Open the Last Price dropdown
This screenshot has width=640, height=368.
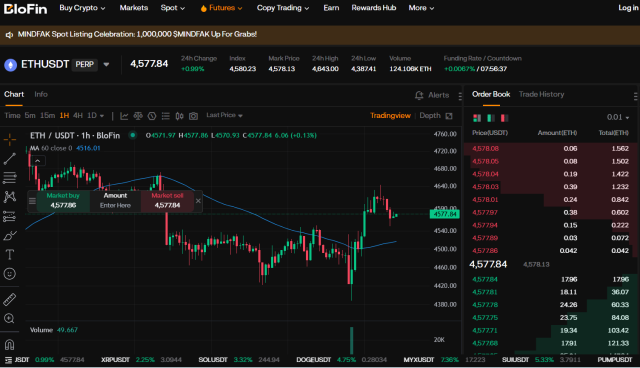[224, 115]
